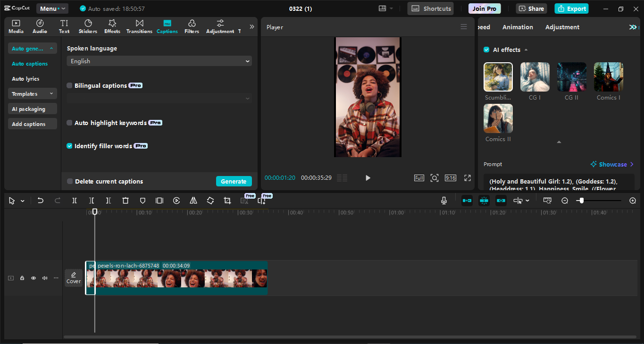Click the Delete icon in timeline toolbar
Screen dimensions: 644x344
(x=125, y=201)
